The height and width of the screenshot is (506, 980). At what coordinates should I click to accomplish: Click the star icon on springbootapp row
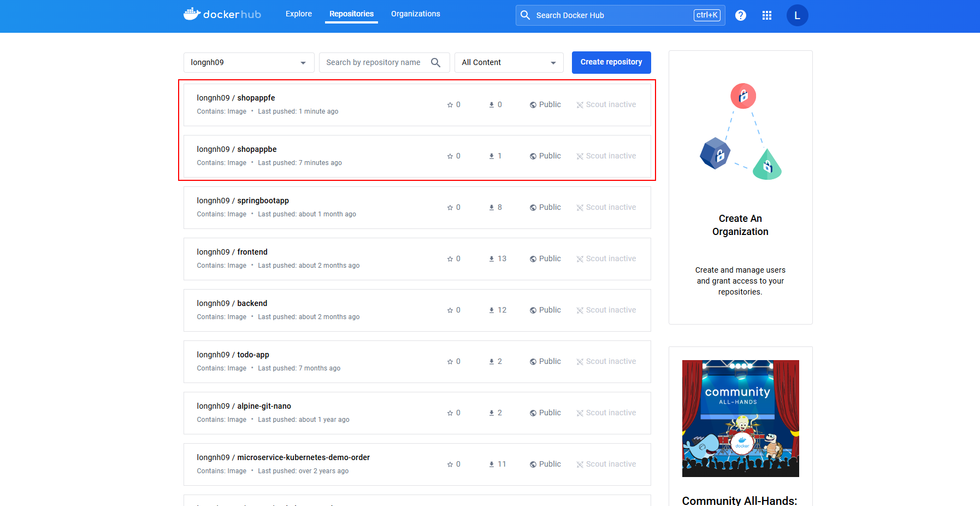tap(450, 208)
